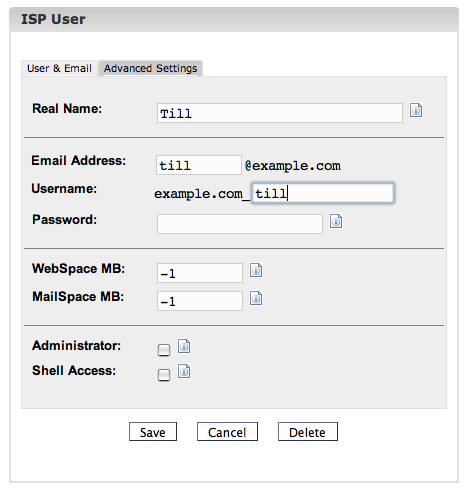Image resolution: width=474 pixels, height=492 pixels.
Task: Show help info for MailSpace MB
Action: point(256,298)
